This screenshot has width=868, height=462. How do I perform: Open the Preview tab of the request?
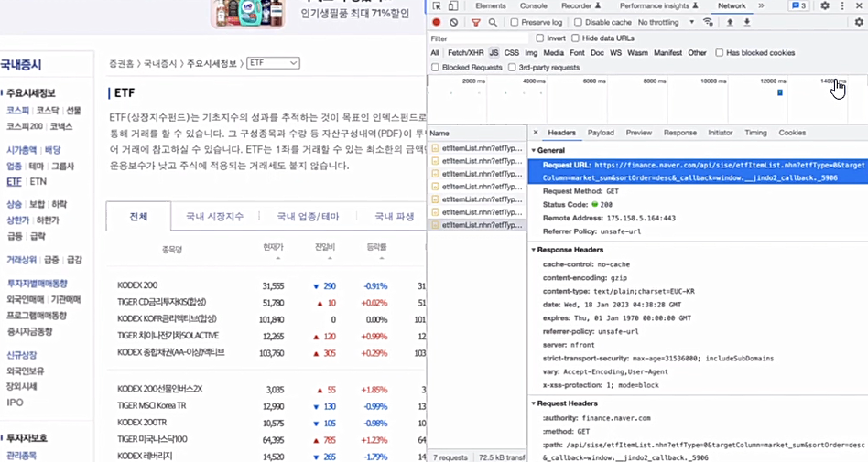tap(639, 133)
